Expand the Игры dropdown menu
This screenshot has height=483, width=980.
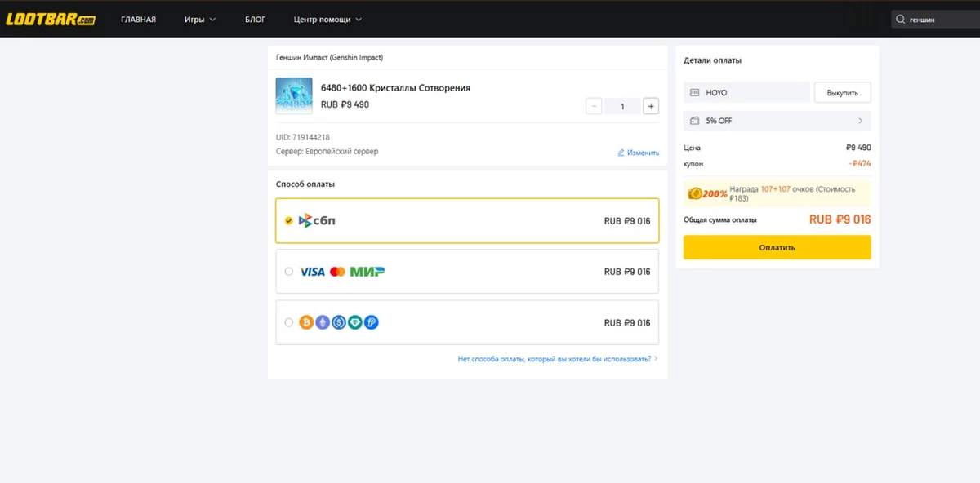[x=200, y=19]
